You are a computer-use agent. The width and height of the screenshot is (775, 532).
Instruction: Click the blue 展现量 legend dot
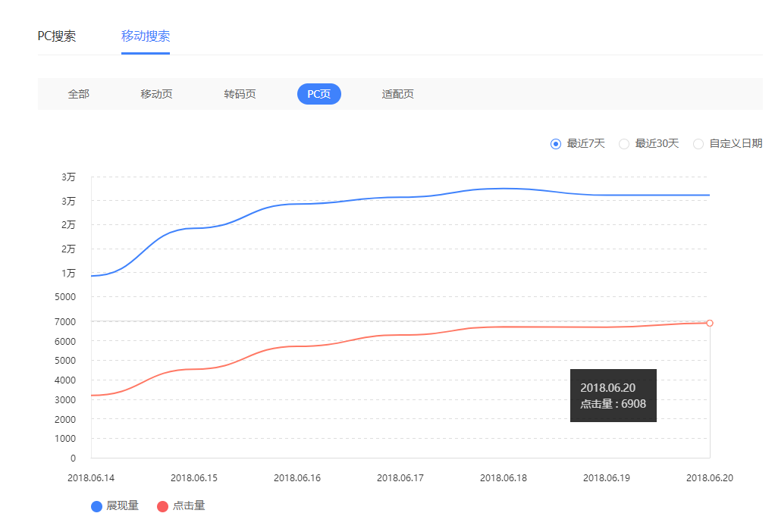point(95,505)
